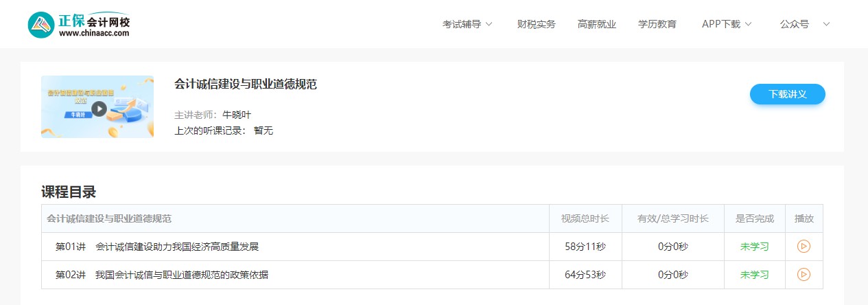Click the 58分11秒 duration cell

click(585, 247)
